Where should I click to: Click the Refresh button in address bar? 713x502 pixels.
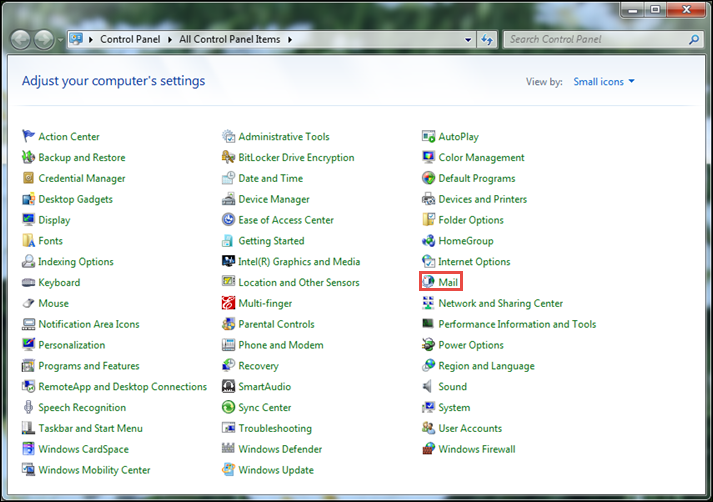click(x=487, y=40)
